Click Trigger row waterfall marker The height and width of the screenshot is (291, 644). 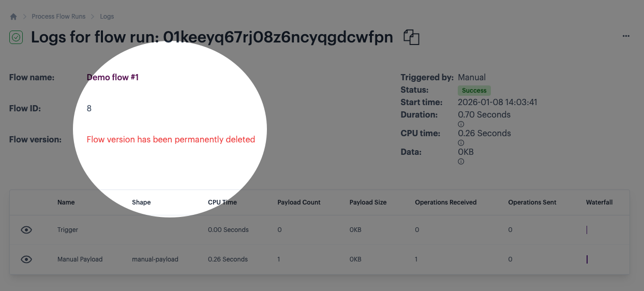(x=587, y=230)
